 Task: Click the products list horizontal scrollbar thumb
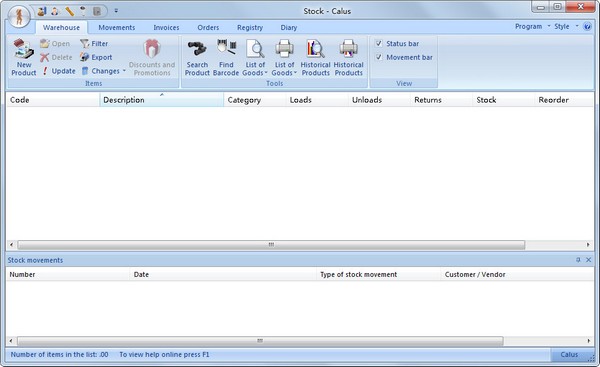point(271,245)
